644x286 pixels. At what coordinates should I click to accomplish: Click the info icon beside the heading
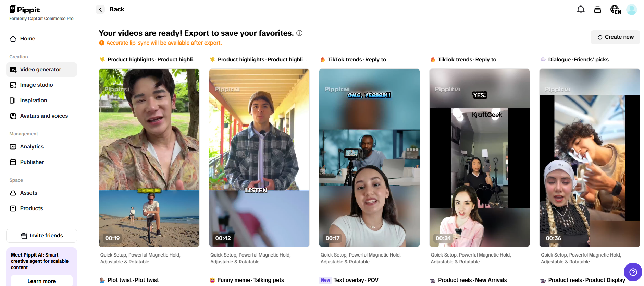(299, 33)
